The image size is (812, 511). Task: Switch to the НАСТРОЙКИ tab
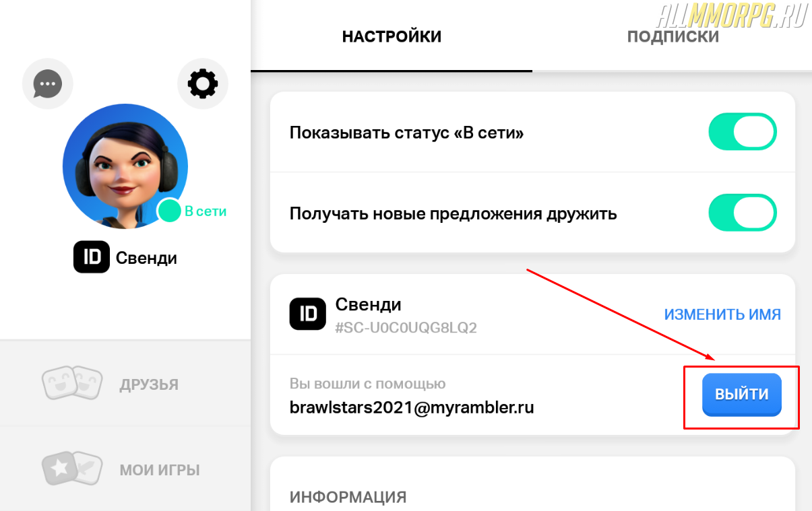pos(392,36)
